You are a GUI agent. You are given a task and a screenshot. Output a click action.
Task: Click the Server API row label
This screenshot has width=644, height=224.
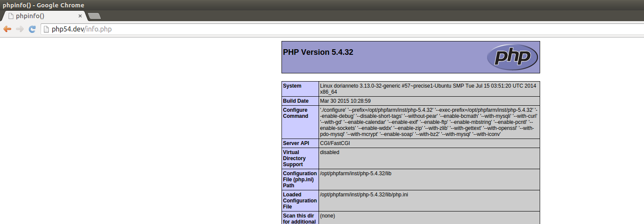(296, 143)
